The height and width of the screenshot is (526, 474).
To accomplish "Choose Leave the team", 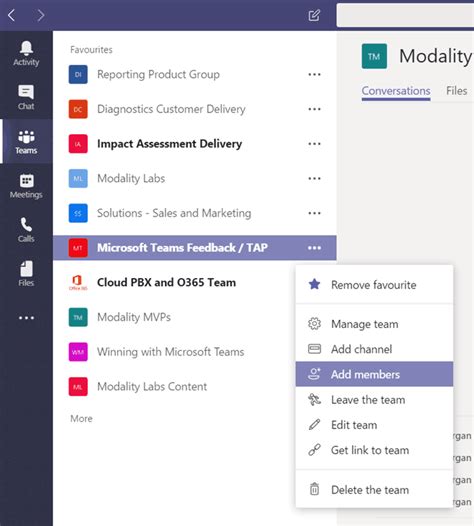I will tap(374, 400).
